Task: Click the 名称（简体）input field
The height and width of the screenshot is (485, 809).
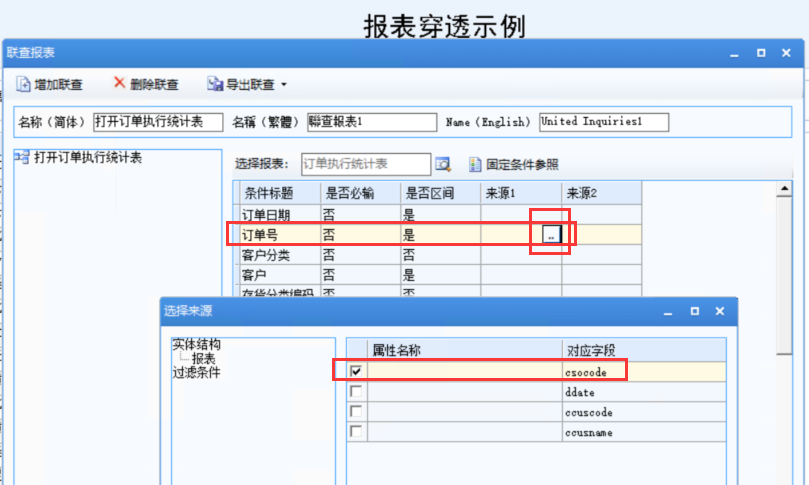Action: [158, 122]
